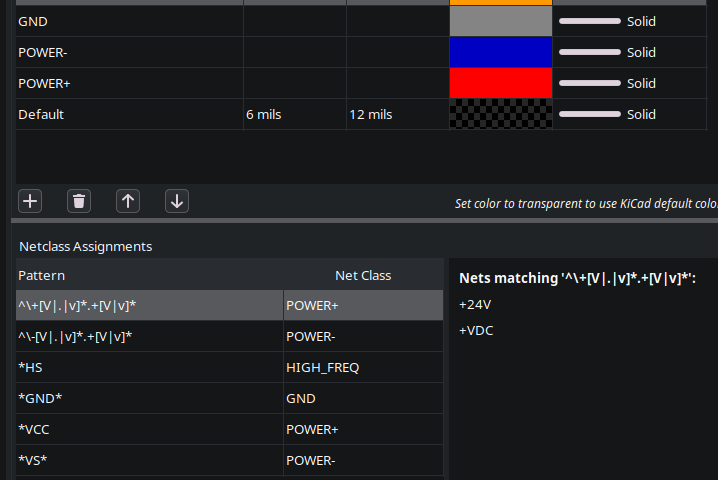Click the red POWER+ color swatch
The height and width of the screenshot is (480, 718).
[500, 83]
